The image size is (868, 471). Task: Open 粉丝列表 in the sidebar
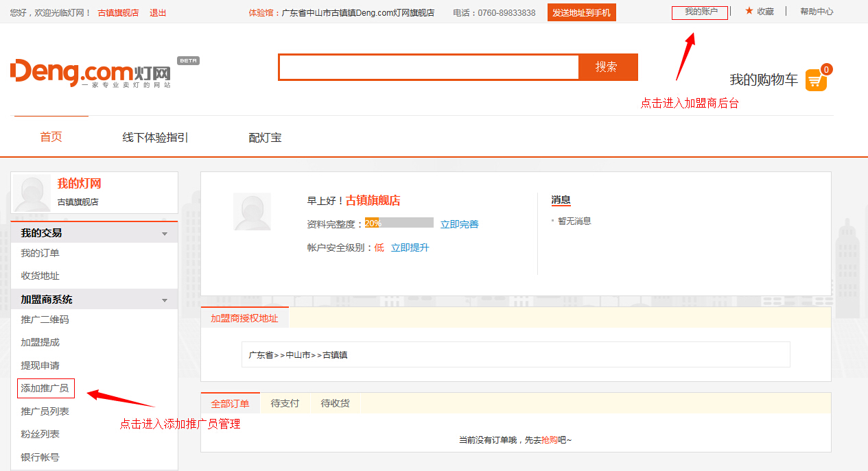[40, 434]
